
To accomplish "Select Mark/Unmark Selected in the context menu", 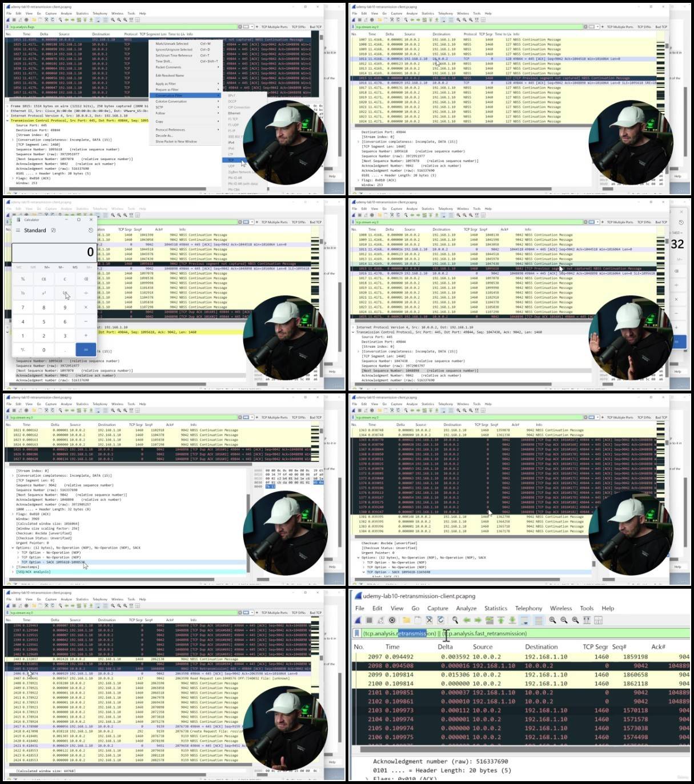I will click(x=186, y=43).
